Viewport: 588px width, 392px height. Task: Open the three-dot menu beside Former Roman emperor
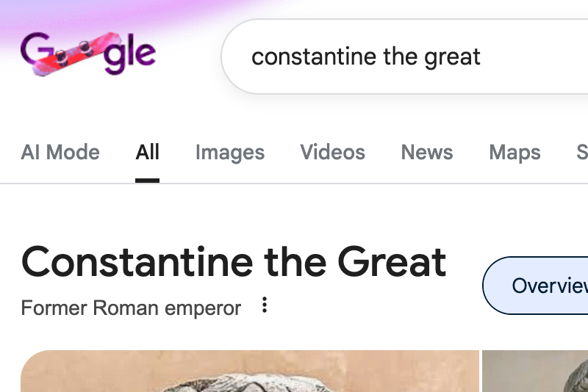265,305
